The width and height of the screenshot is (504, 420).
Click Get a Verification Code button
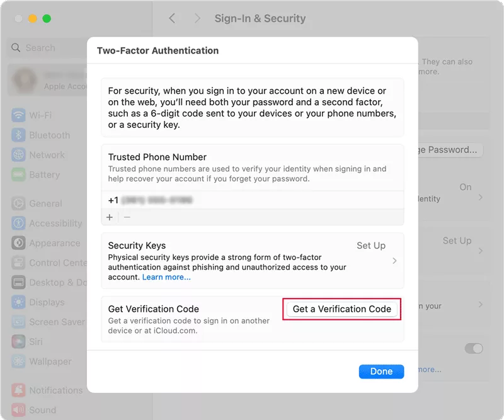pos(341,309)
